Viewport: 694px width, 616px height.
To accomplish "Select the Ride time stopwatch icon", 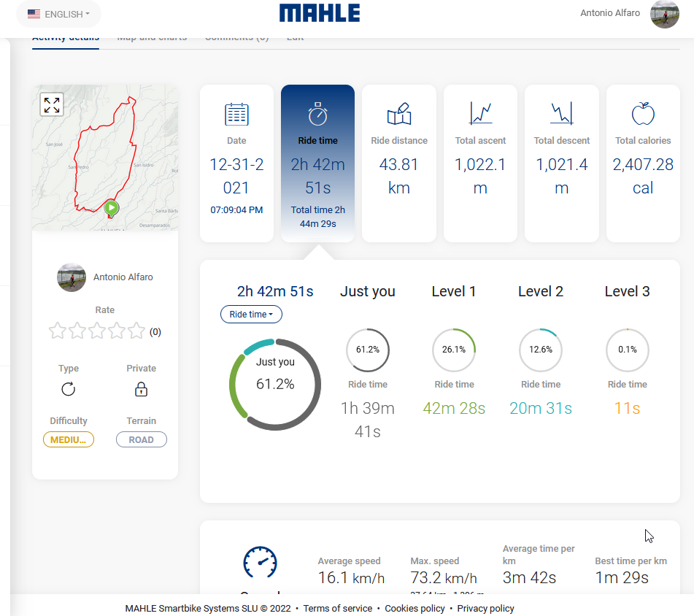I will tap(317, 114).
